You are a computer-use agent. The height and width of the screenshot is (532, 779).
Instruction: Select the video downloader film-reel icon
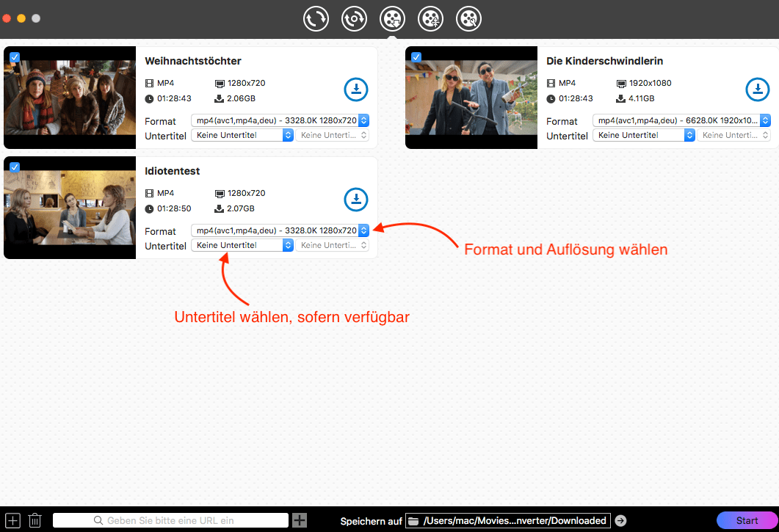click(x=392, y=18)
